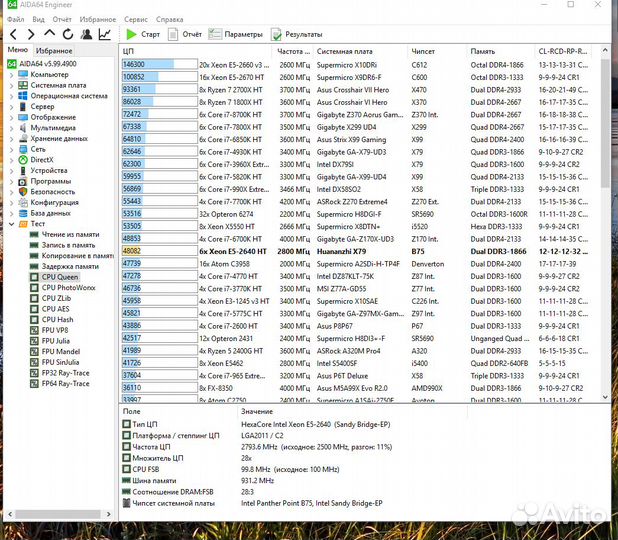Click the Back navigation arrow
618x540 pixels.
tap(13, 34)
